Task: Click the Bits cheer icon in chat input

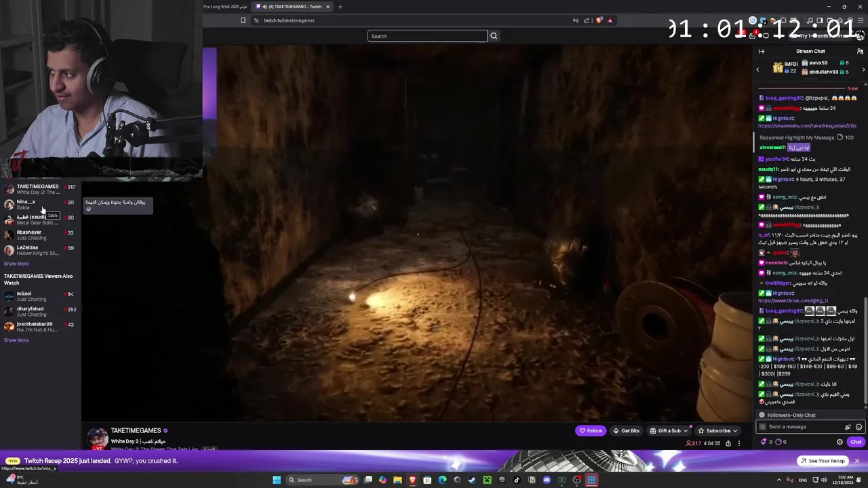Action: tap(848, 427)
